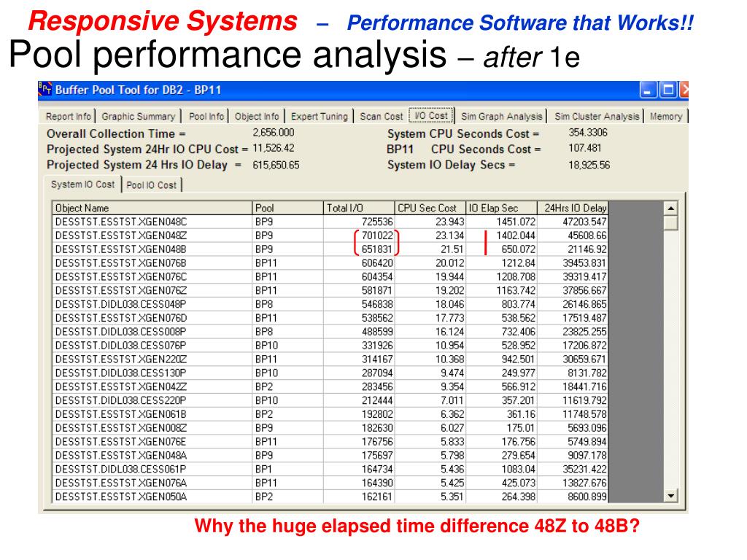Select row DESSTST.ESSTST.XGEN076C

[330, 277]
